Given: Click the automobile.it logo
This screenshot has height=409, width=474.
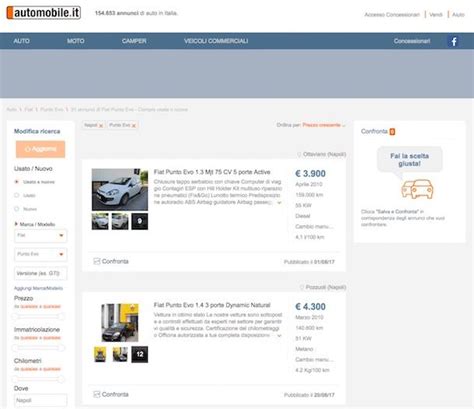Looking at the screenshot, I should coord(44,13).
